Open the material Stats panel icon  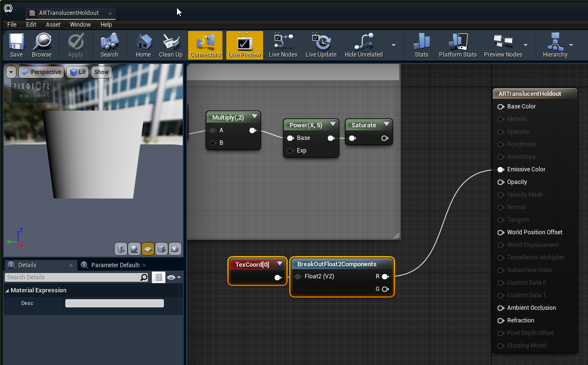[421, 46]
